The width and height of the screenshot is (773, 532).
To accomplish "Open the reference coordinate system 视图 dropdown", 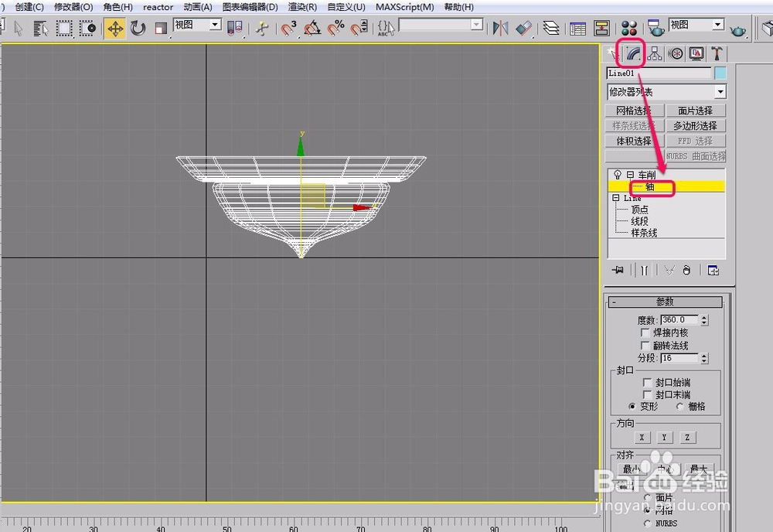I will pyautogui.click(x=197, y=26).
